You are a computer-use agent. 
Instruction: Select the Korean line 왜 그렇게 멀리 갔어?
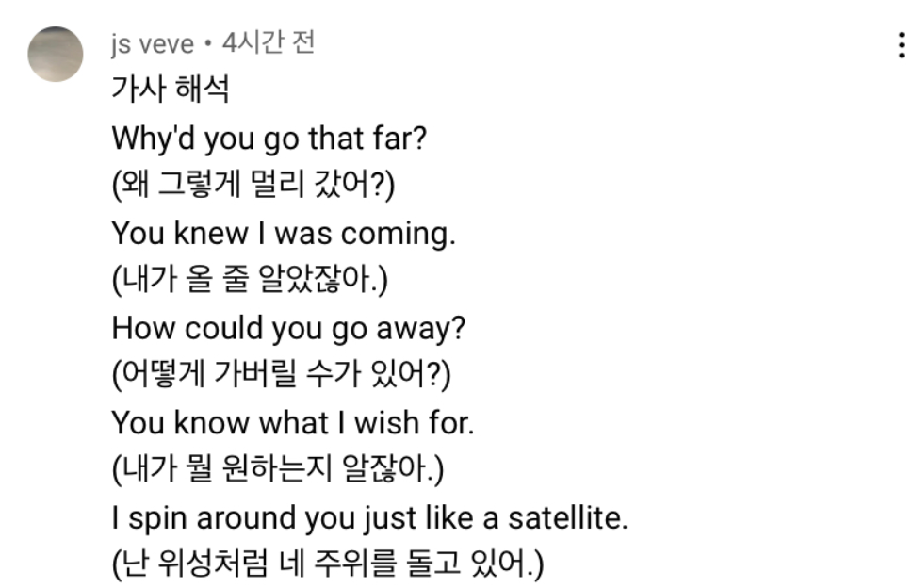coord(253,186)
